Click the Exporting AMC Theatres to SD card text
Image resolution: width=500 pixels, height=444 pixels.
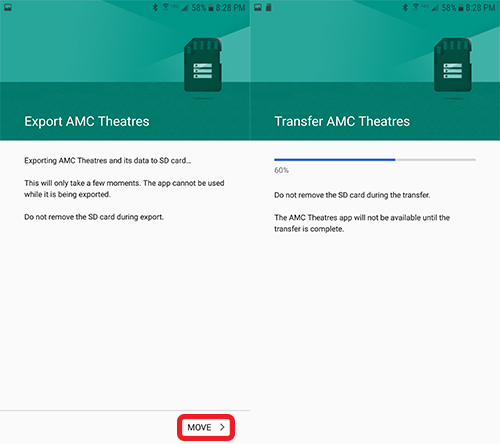click(107, 161)
